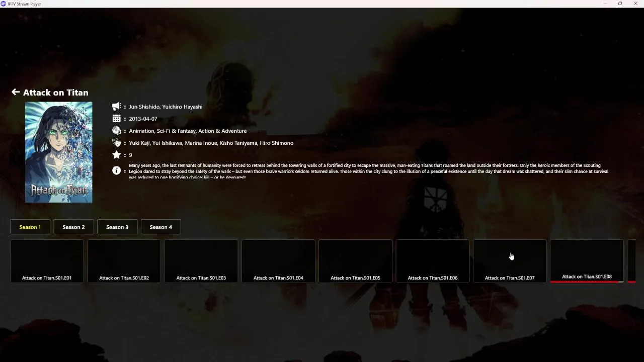Click the release date calendar icon
Viewport: 644px width, 362px height.
pos(116,119)
